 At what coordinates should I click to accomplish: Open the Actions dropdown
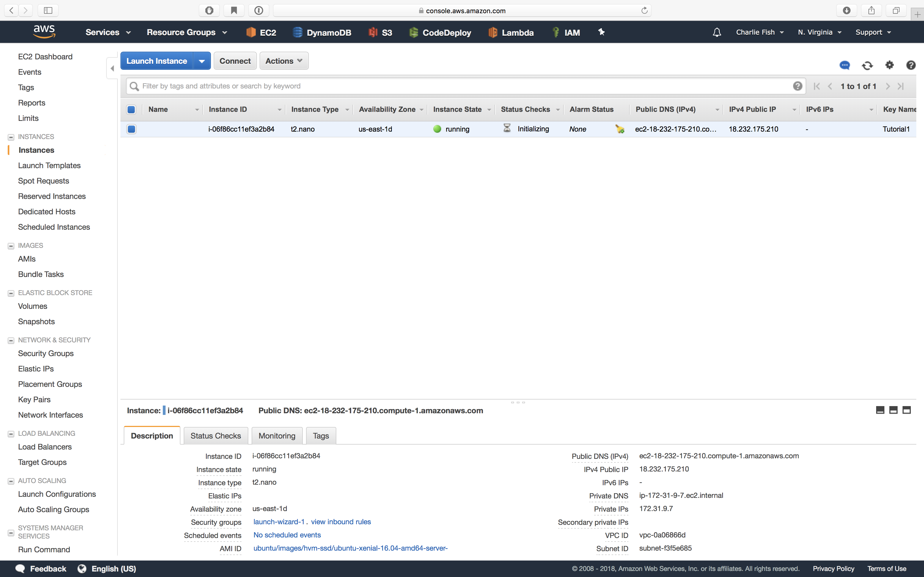pos(284,60)
